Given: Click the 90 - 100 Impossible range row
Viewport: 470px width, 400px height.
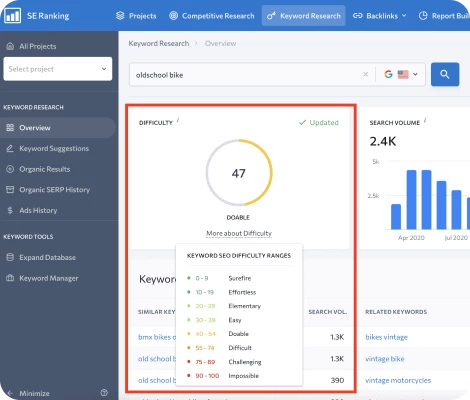Looking at the screenshot, I should 239,376.
